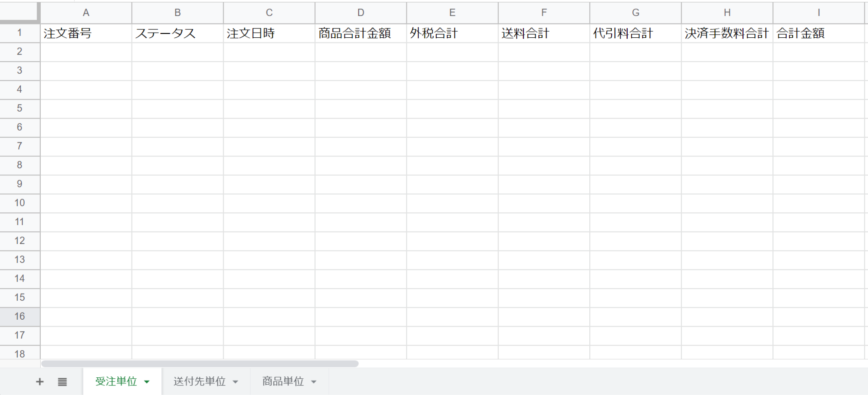Open the all sheets list icon
The image size is (868, 395).
62,382
